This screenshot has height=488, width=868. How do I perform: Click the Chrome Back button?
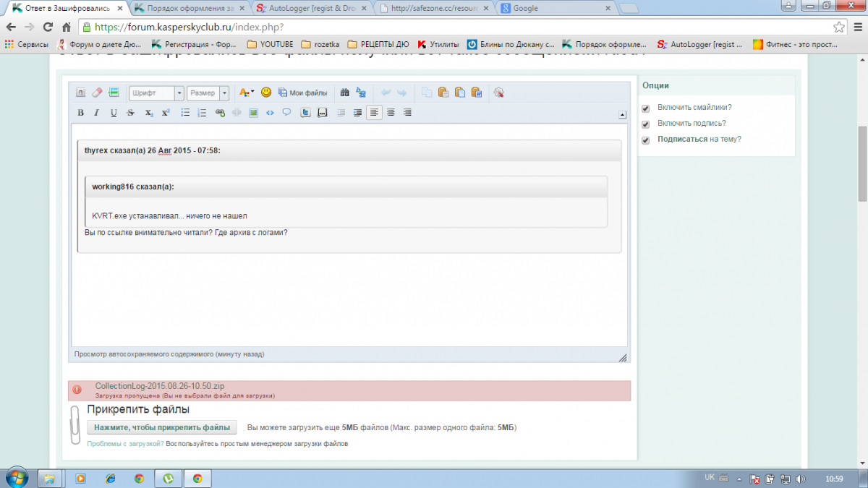[x=11, y=27]
